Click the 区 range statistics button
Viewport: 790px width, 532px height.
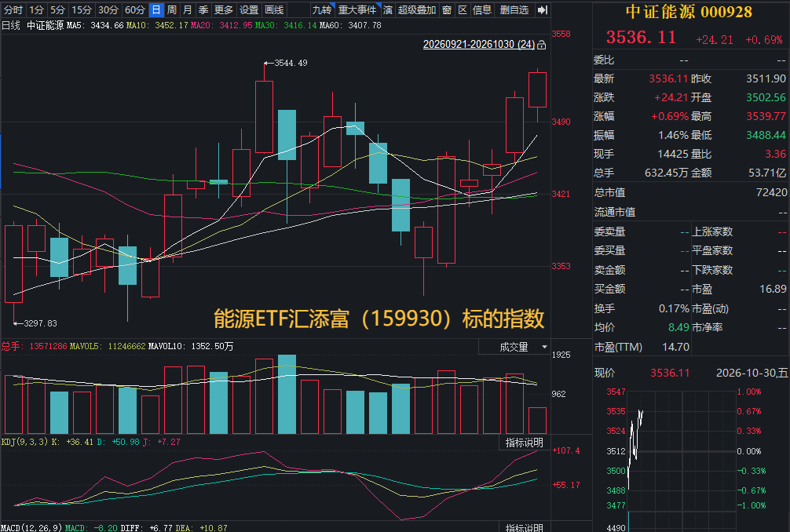pos(463,9)
